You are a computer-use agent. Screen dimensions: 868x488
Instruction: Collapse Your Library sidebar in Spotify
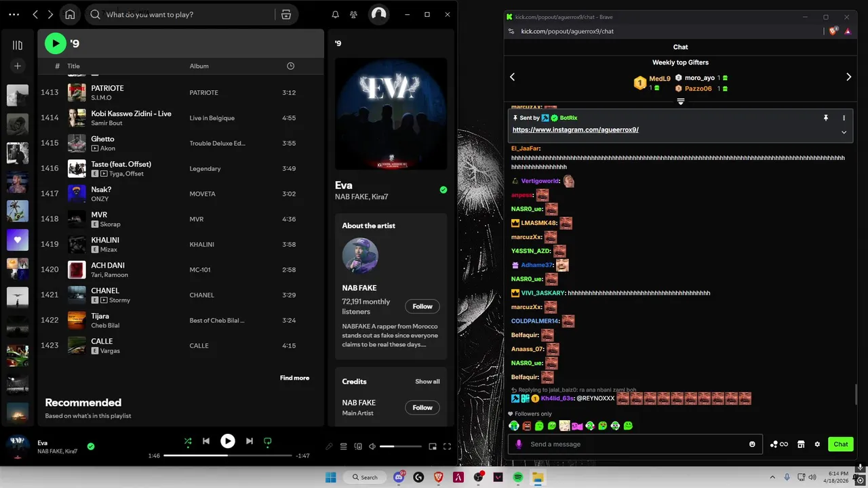click(18, 45)
